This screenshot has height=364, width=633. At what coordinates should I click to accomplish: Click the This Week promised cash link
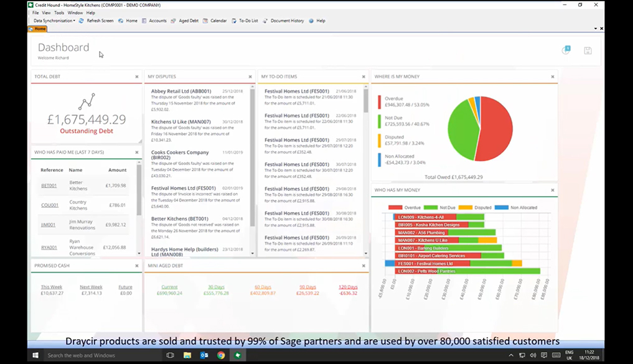[x=51, y=287]
